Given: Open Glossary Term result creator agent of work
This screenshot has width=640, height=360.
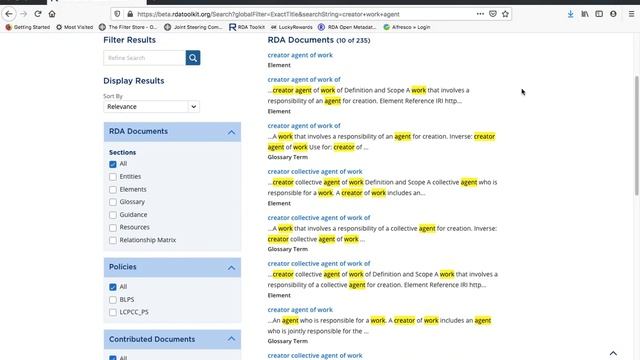Looking at the screenshot, I should (300, 310).
